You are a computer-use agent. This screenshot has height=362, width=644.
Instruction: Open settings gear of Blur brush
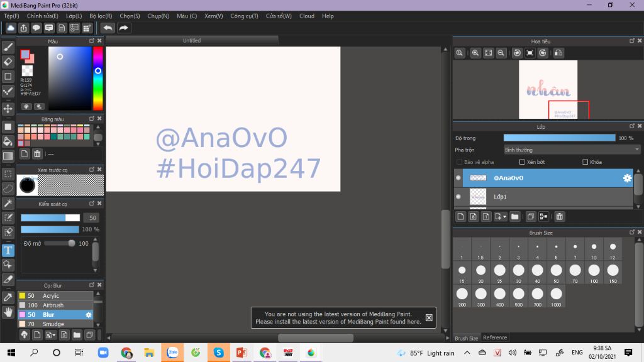[88, 315]
